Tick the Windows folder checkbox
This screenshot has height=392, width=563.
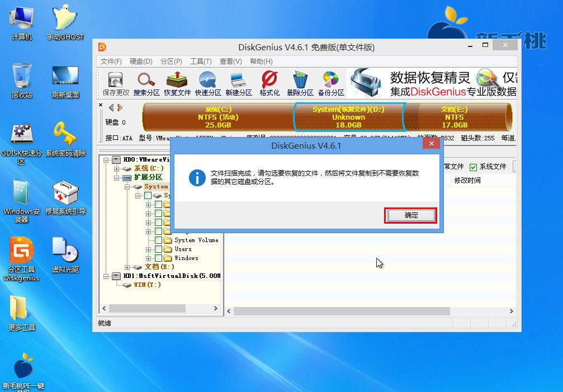pos(158,258)
